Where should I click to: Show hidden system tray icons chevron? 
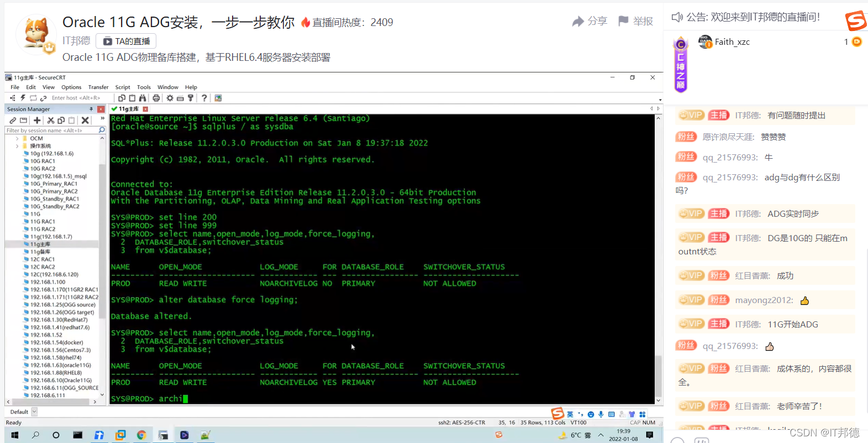coord(601,435)
